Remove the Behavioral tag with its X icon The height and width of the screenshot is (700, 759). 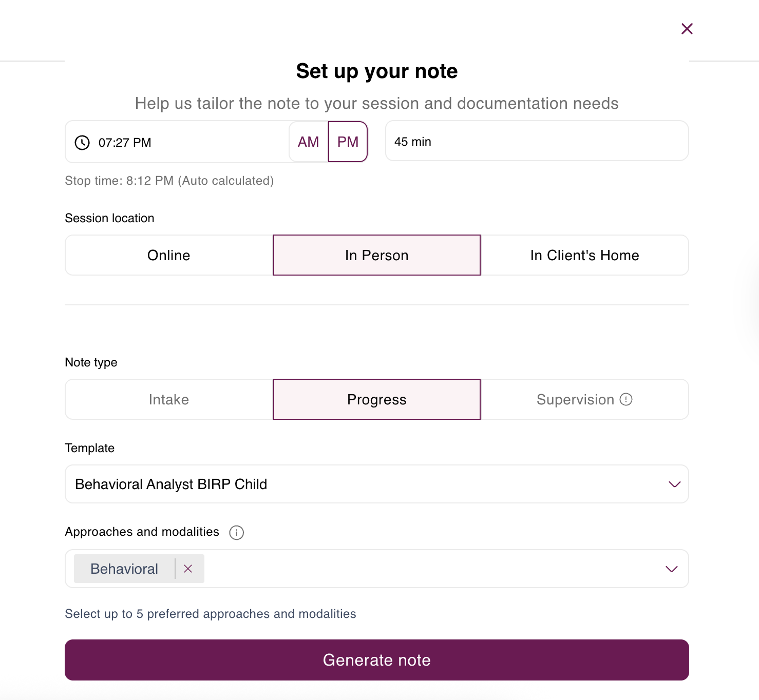coord(188,569)
